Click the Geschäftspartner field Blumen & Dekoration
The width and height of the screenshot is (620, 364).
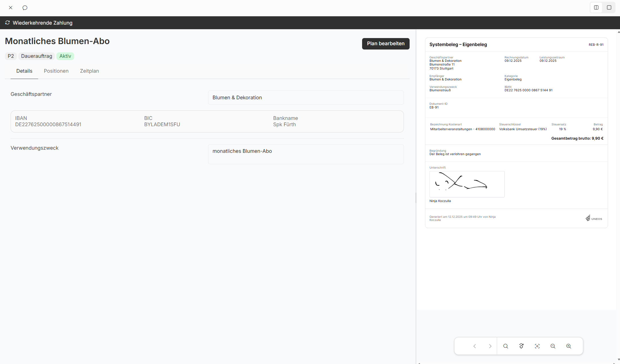tap(306, 98)
